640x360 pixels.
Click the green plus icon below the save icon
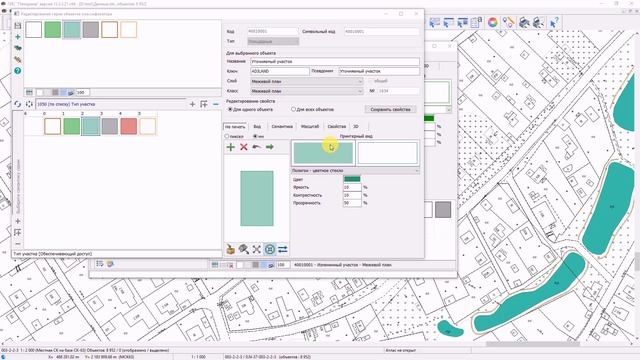pyautogui.click(x=18, y=37)
